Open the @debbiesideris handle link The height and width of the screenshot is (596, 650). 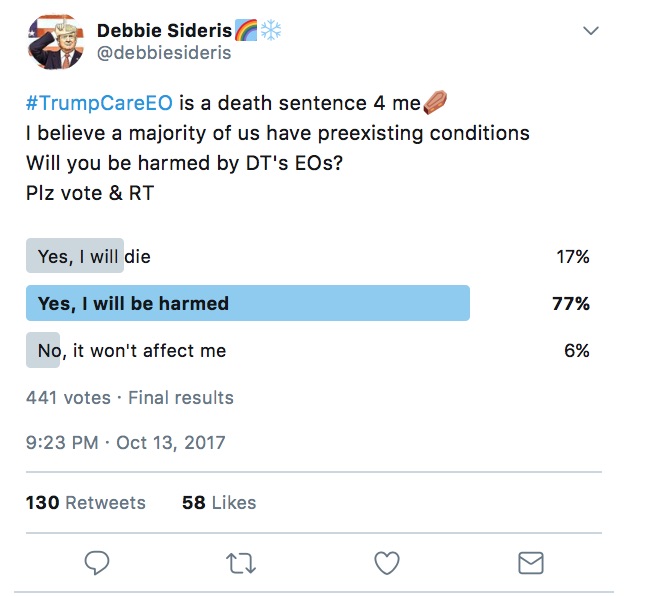164,53
